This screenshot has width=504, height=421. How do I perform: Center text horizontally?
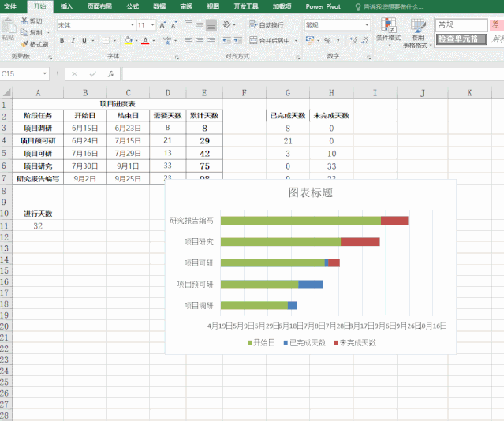coord(200,40)
